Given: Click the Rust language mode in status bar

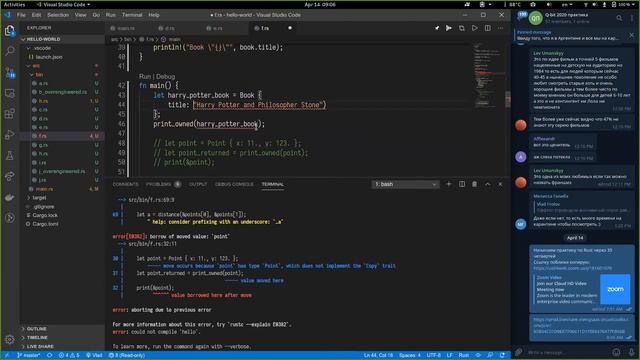Looking at the screenshot, I should tap(463, 355).
